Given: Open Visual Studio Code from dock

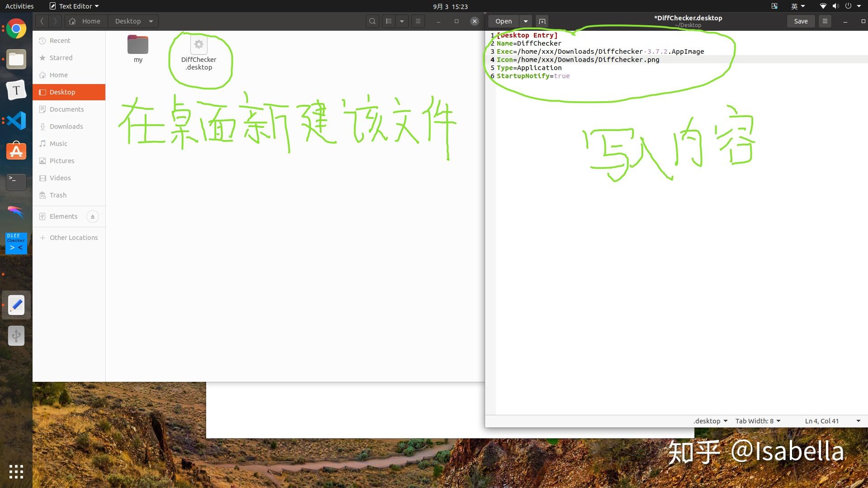Looking at the screenshot, I should [x=16, y=121].
